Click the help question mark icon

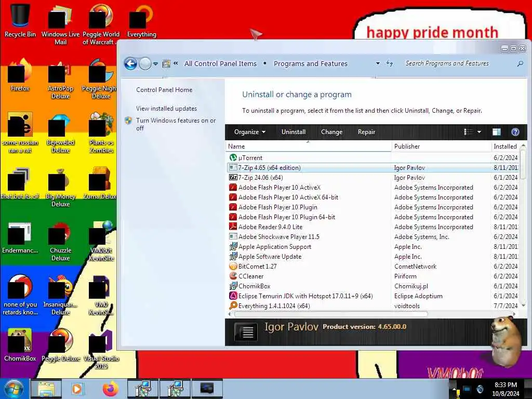[x=515, y=132]
